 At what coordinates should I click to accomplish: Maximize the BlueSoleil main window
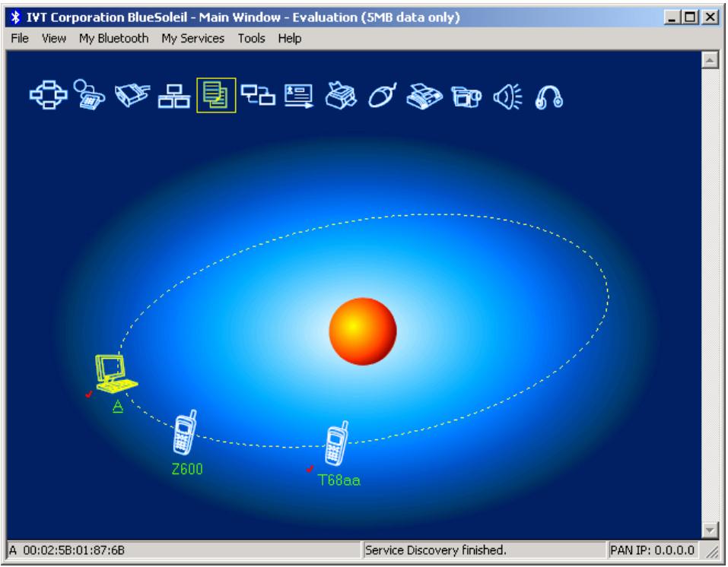(x=690, y=17)
